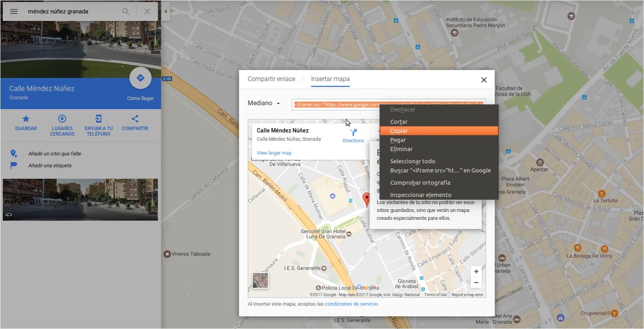Click the Cómo llegar directions button
The width and height of the screenshot is (644, 329).
click(140, 78)
